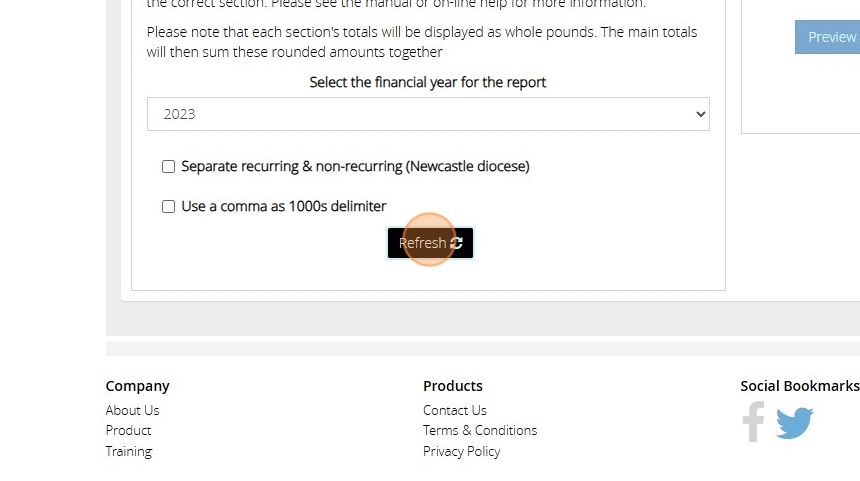Click the blue Preview button
The width and height of the screenshot is (860, 481).
(x=830, y=37)
